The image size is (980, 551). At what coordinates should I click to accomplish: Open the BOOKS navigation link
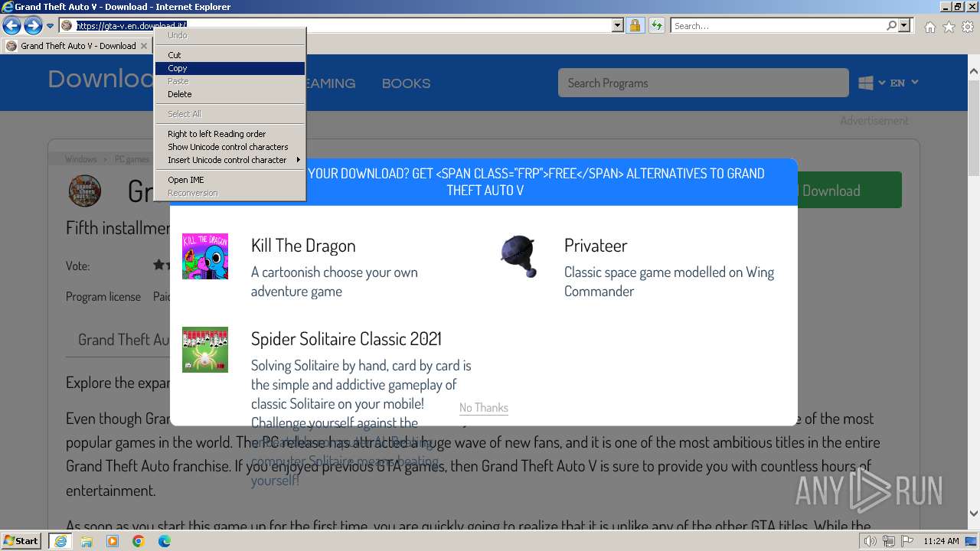[x=406, y=83]
